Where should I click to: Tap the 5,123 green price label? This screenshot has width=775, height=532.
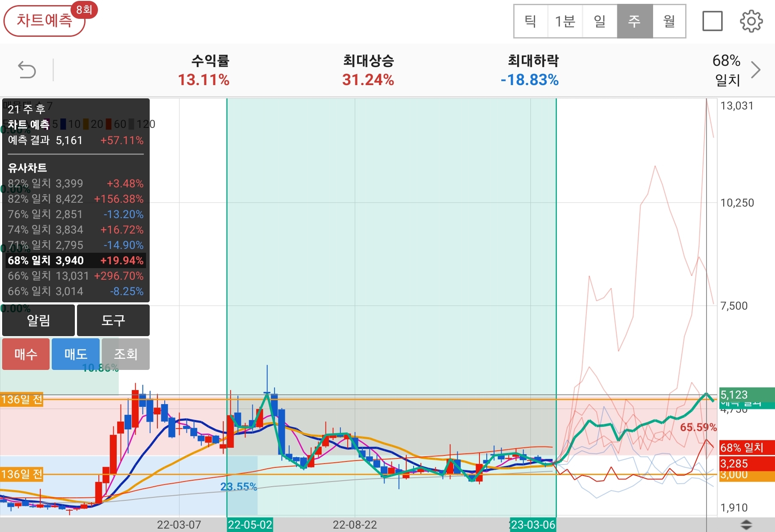747,395
